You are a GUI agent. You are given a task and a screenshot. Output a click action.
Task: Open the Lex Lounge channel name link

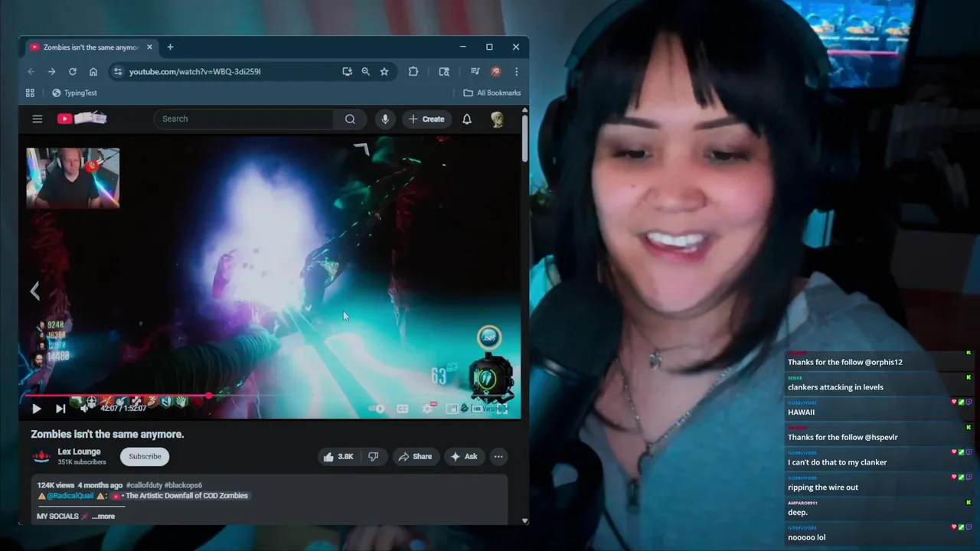(x=79, y=452)
